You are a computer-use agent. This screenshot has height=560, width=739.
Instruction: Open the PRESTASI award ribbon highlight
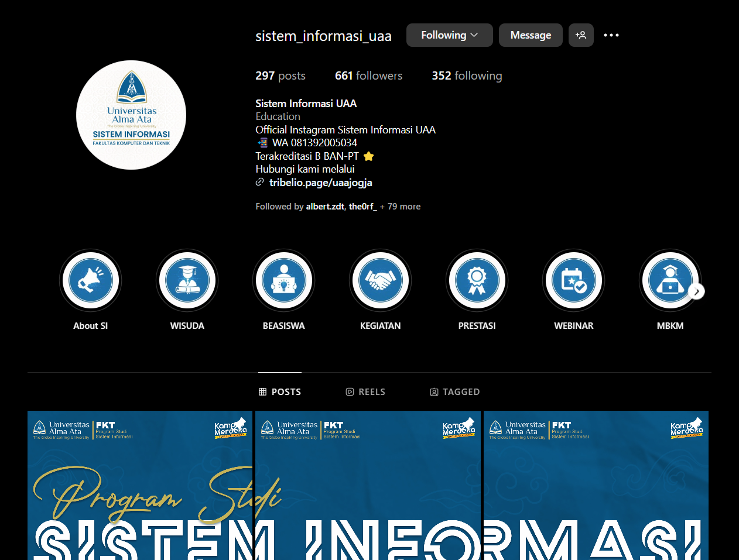(477, 280)
